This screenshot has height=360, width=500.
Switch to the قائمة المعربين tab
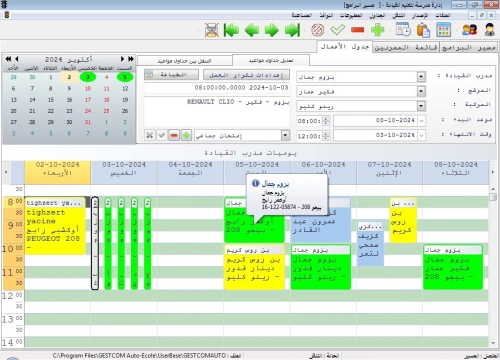tap(406, 48)
